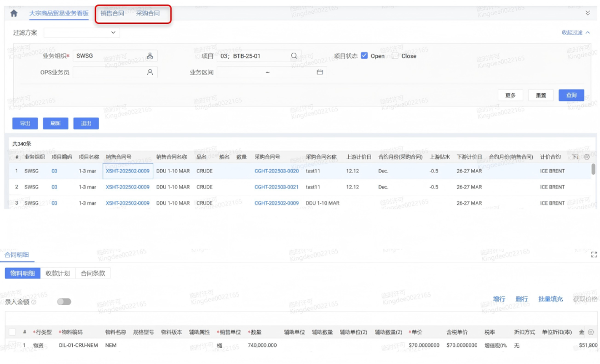Click user icon in OPS业务员 field

(150, 72)
